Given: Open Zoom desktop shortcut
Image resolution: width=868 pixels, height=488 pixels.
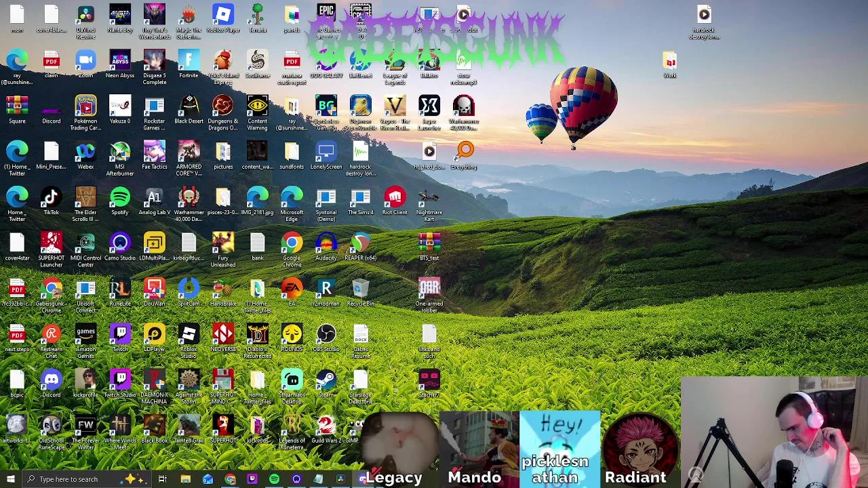Looking at the screenshot, I should pos(85,64).
